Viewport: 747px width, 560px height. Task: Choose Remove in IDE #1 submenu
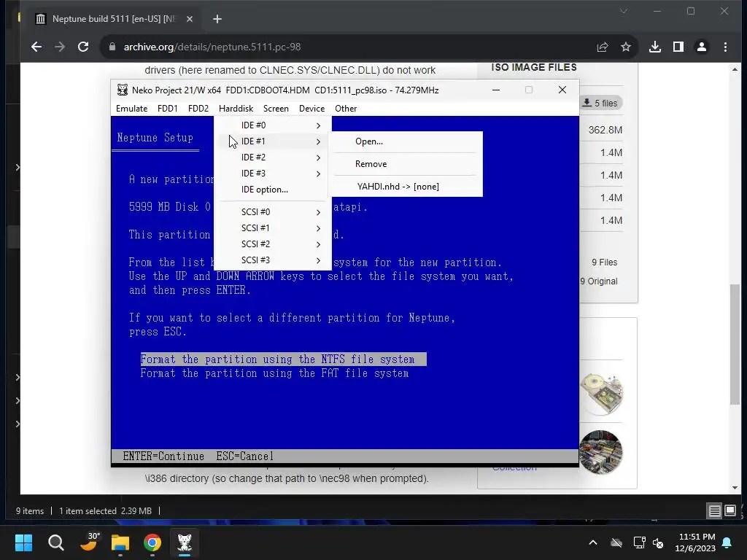pyautogui.click(x=405, y=164)
